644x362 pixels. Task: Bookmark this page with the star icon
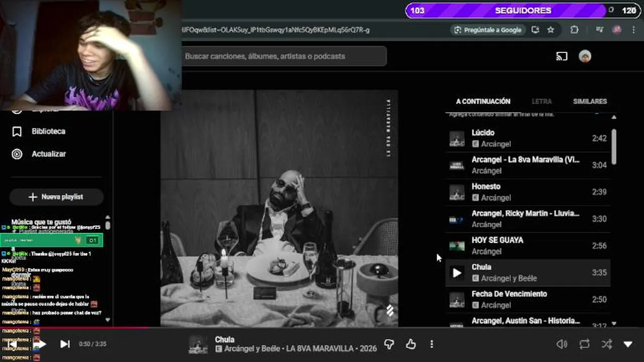point(550,30)
